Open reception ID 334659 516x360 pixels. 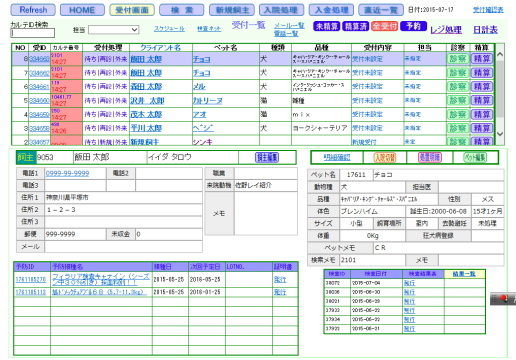pos(39,114)
